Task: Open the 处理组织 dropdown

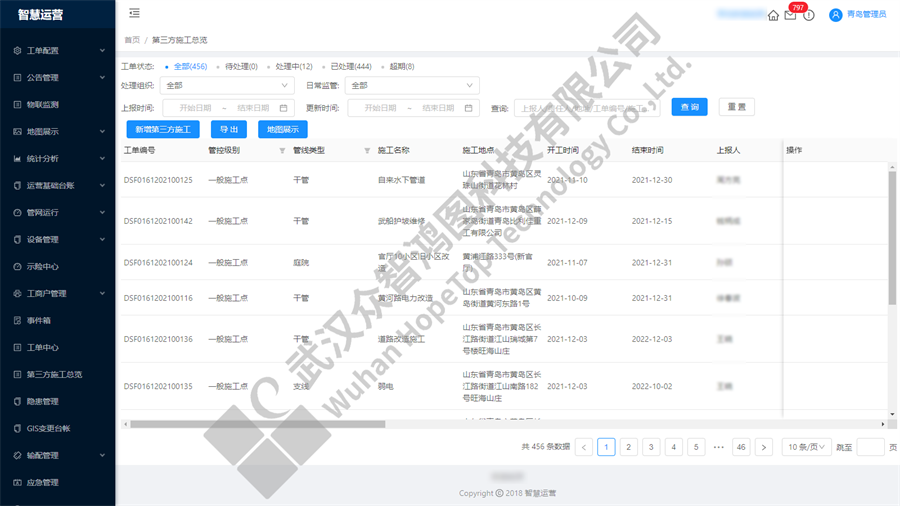Action: (227, 85)
